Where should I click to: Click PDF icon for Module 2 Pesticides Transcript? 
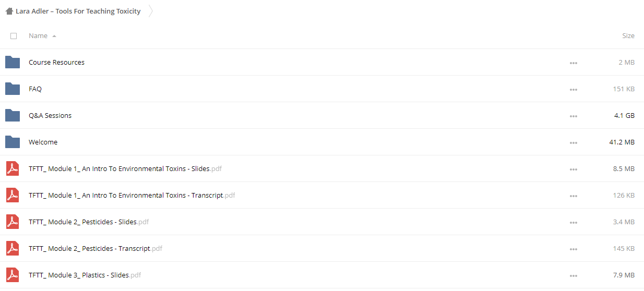click(13, 248)
